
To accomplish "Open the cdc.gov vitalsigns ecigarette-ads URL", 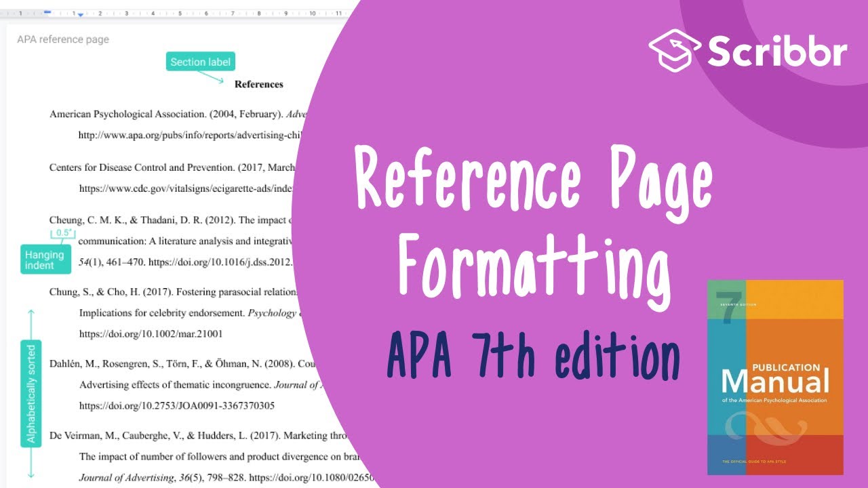I will (x=186, y=188).
